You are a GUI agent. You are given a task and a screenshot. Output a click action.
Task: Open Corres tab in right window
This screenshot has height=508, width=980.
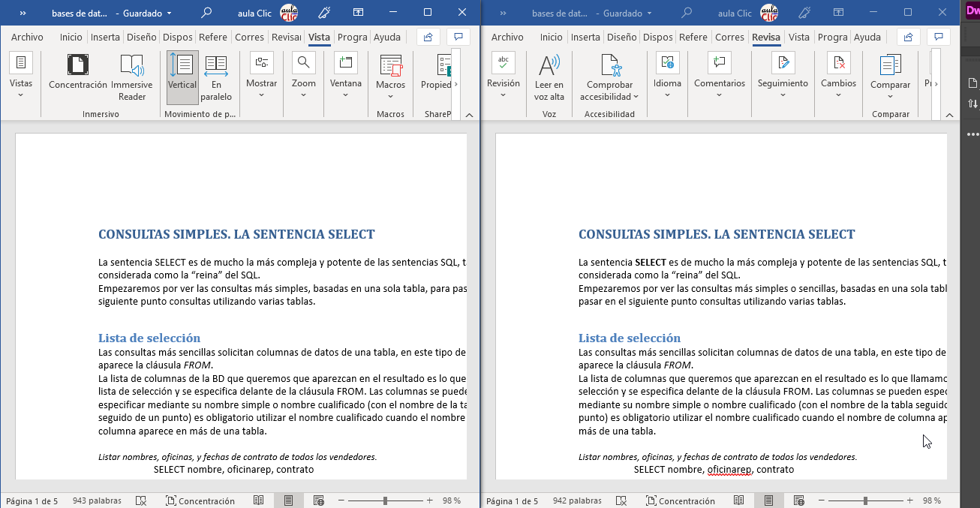(729, 37)
